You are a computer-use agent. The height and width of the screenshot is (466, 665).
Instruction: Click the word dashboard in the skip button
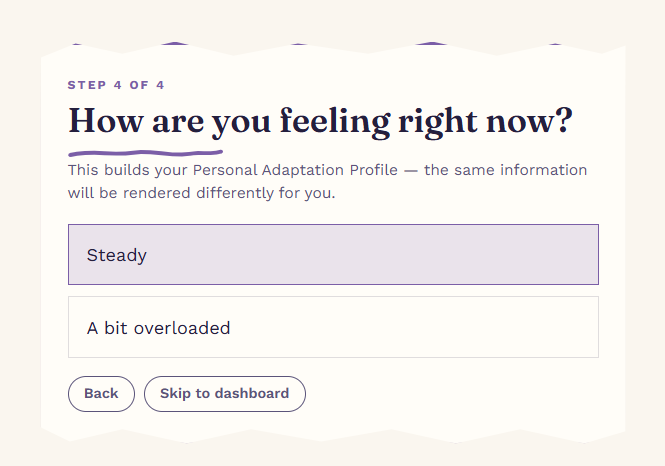251,393
